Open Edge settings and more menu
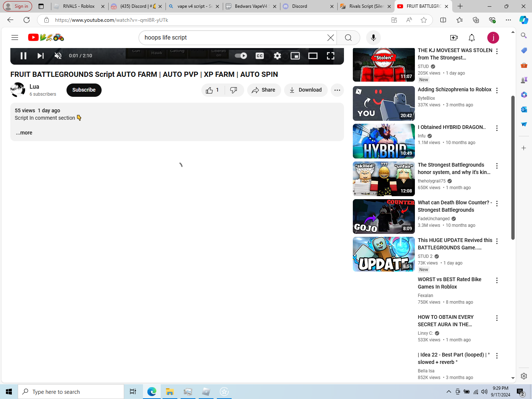 click(x=508, y=20)
